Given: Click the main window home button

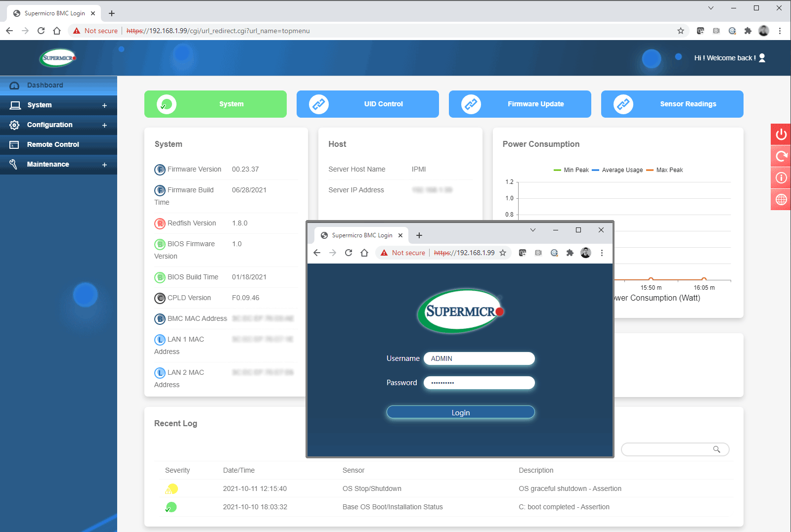Looking at the screenshot, I should coord(57,31).
